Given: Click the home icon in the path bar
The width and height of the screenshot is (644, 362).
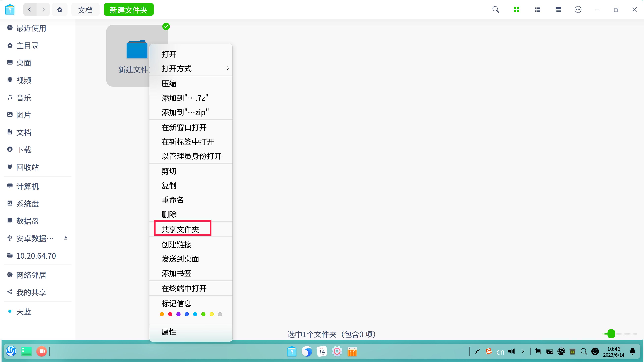Looking at the screenshot, I should point(60,10).
